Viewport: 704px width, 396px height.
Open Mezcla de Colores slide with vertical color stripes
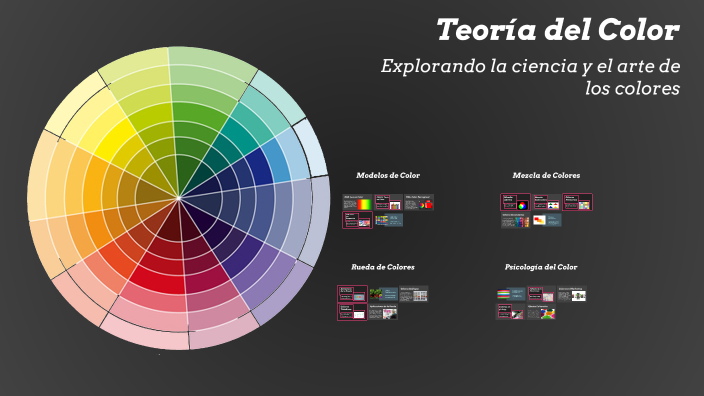(515, 220)
